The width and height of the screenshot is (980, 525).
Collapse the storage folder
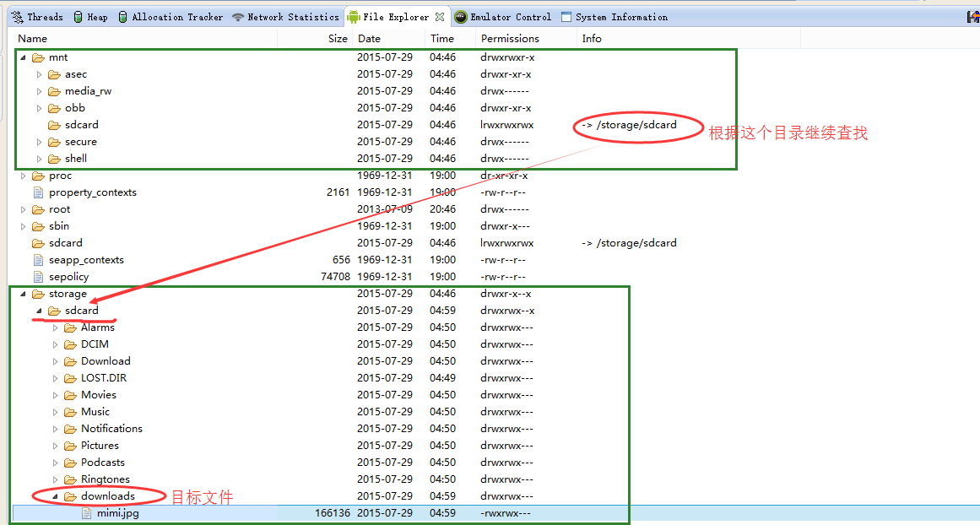(23, 294)
